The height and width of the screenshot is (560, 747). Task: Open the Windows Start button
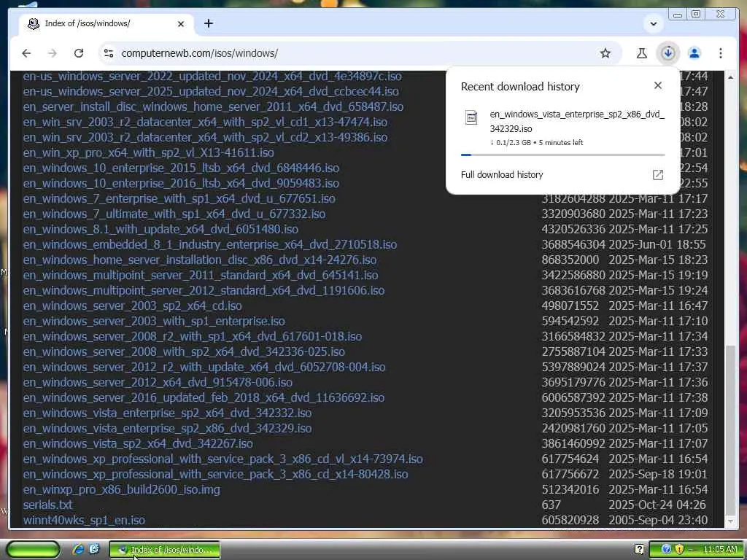33,550
